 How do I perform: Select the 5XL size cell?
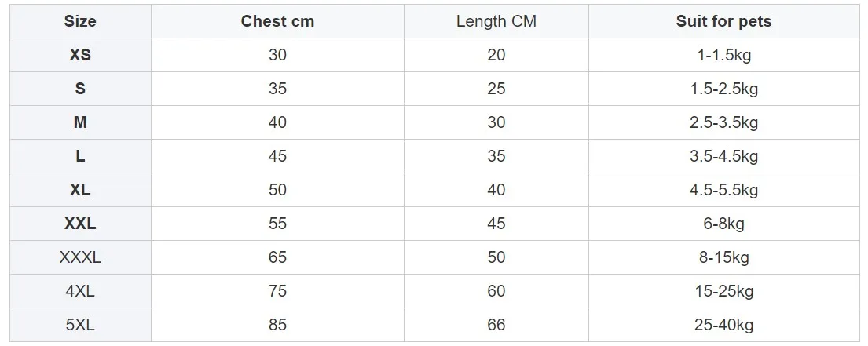(80, 325)
